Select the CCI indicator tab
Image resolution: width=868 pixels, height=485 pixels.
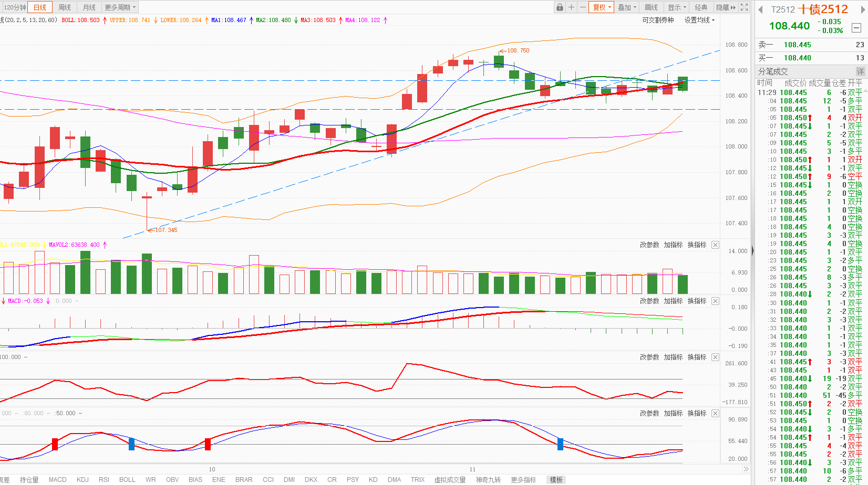268,480
